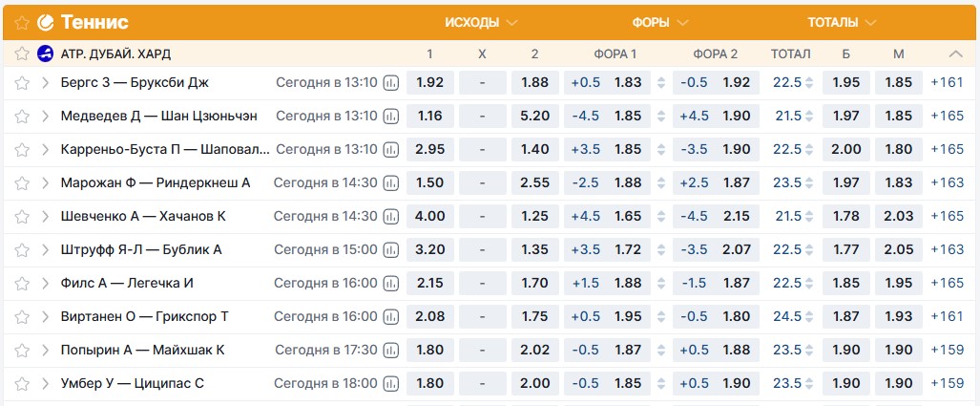The height and width of the screenshot is (406, 980).
Task: Expand the Марожан Ф — Риндеркнеш А row
Action: (45, 182)
